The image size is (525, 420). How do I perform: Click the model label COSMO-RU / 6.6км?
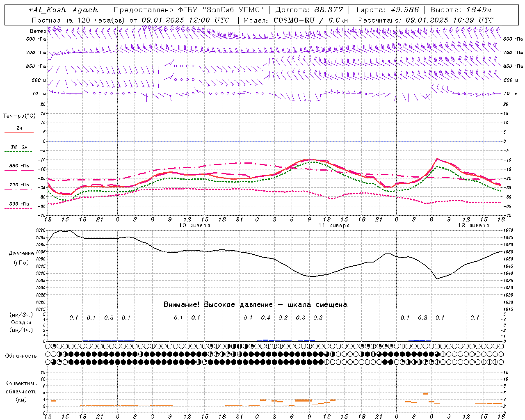tap(310, 20)
